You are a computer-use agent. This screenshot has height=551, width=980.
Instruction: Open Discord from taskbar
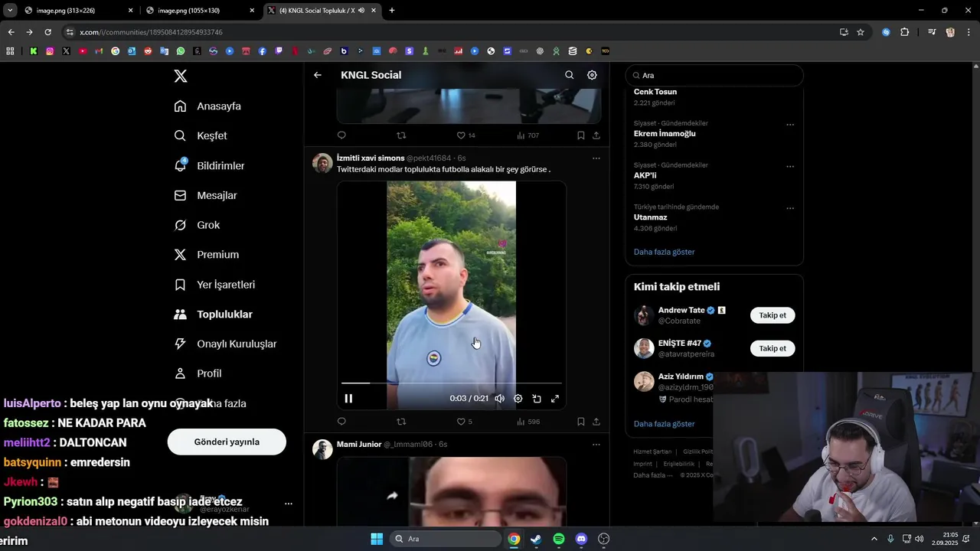tap(581, 539)
